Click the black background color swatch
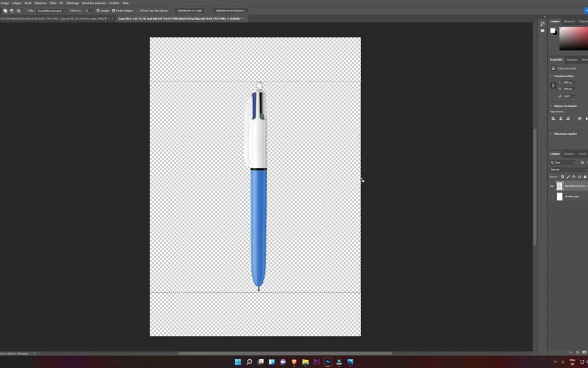 coord(556,33)
